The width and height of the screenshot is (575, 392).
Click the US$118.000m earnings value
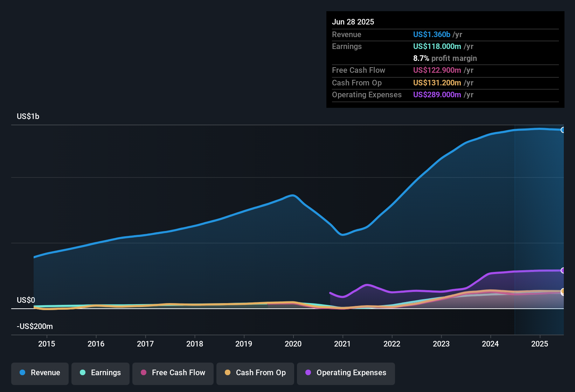[437, 46]
